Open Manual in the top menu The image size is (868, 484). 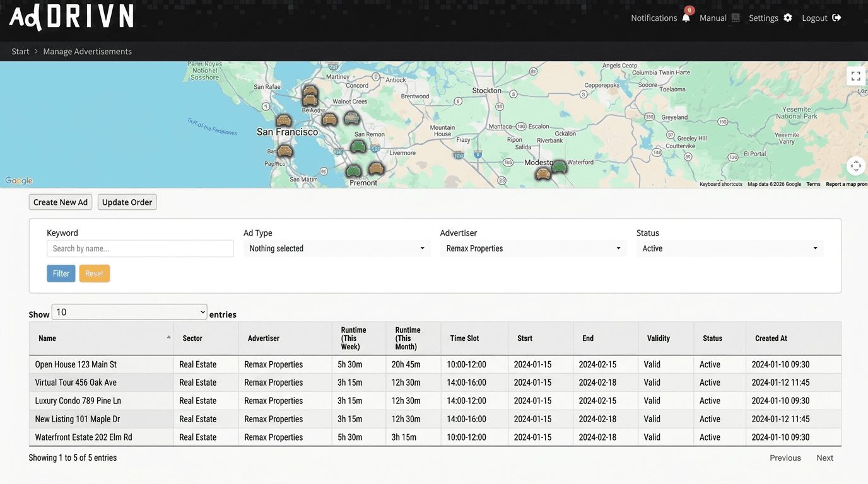coord(713,18)
